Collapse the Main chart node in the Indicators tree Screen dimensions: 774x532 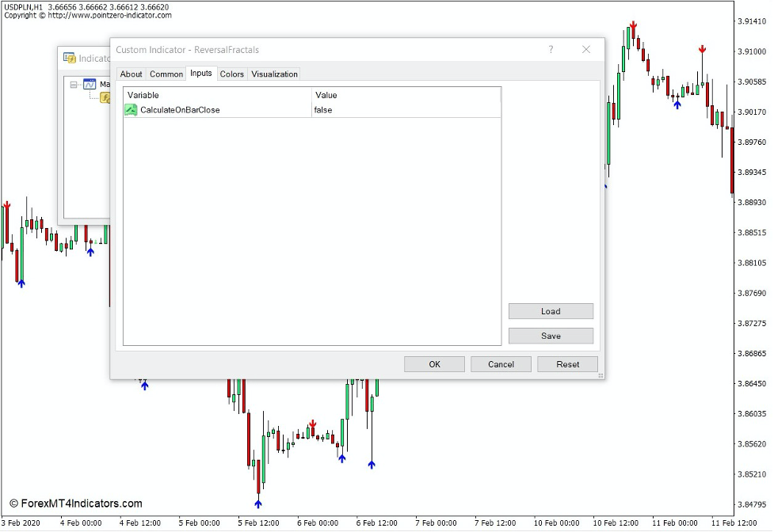pos(74,84)
